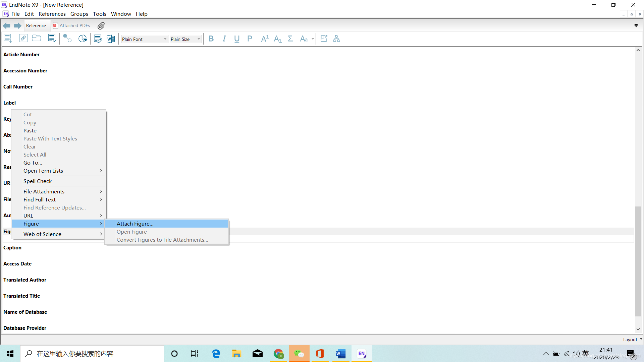
Task: Open the File menu
Action: (x=15, y=14)
